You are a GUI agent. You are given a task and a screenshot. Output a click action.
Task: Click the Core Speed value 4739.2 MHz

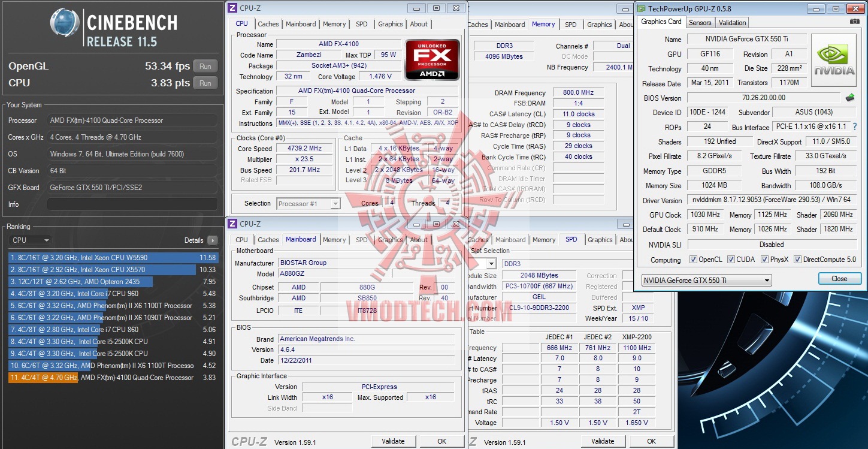[x=304, y=149]
